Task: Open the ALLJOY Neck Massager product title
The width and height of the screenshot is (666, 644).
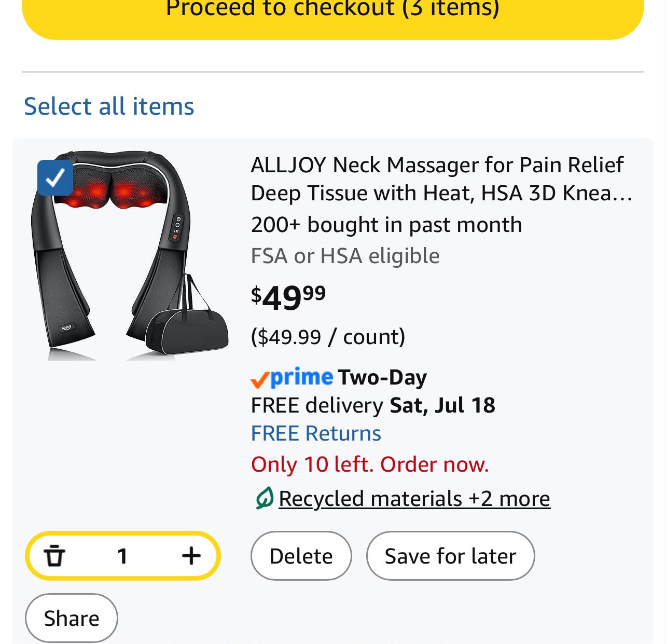Action: click(x=441, y=179)
